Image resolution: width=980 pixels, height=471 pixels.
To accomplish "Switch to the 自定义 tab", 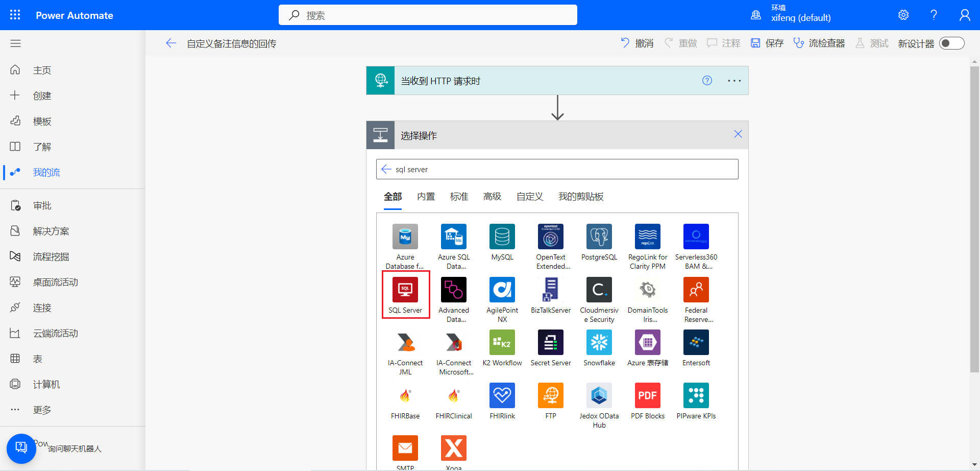I will (530, 197).
